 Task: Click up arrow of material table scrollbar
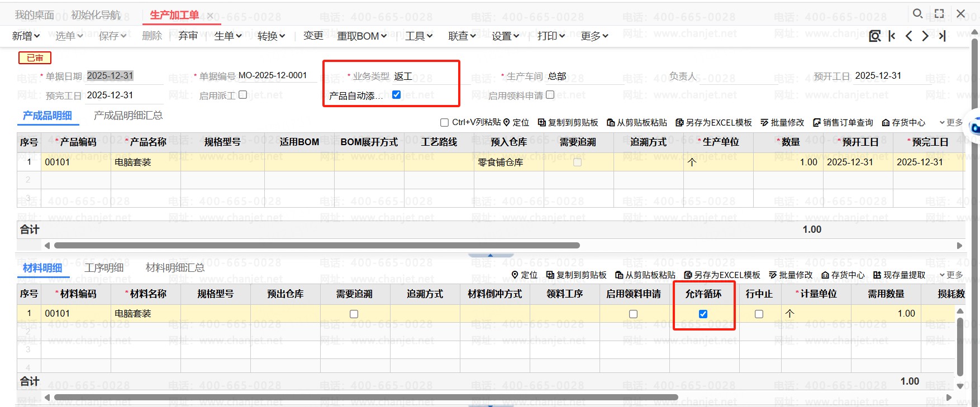click(960, 311)
